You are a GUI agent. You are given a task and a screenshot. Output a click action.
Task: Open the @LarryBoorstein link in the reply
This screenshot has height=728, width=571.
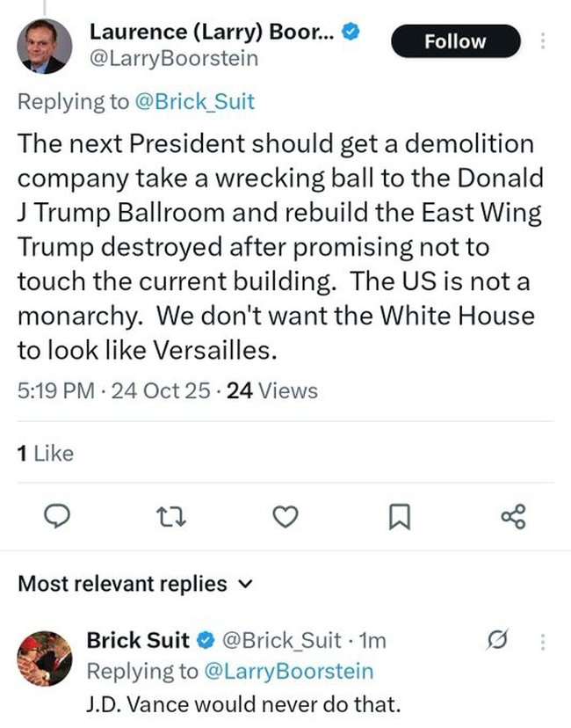(x=288, y=672)
